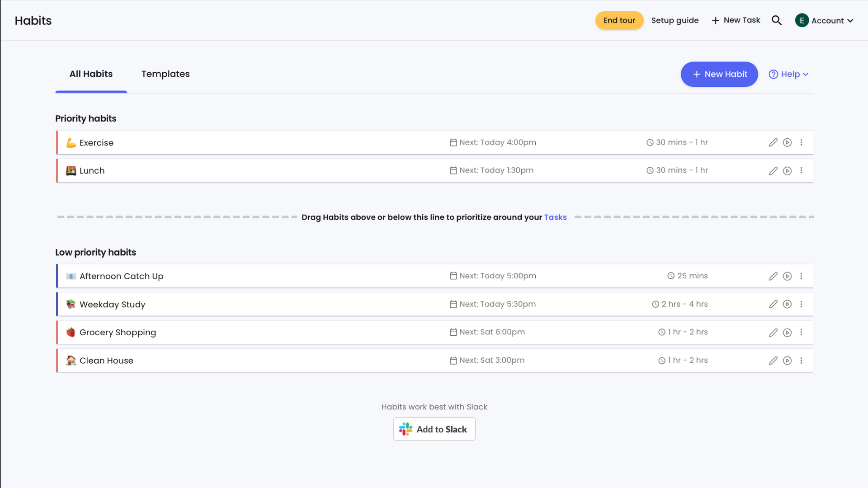Select the All Habits tab
The image size is (868, 488).
click(91, 74)
